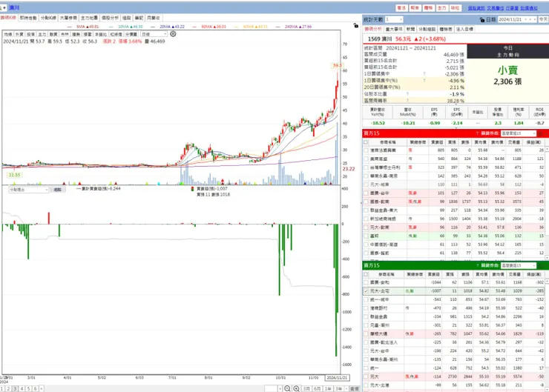The height and width of the screenshot is (392, 549).
Task: Open help icon for 佔股本比重
Action: pos(407,93)
